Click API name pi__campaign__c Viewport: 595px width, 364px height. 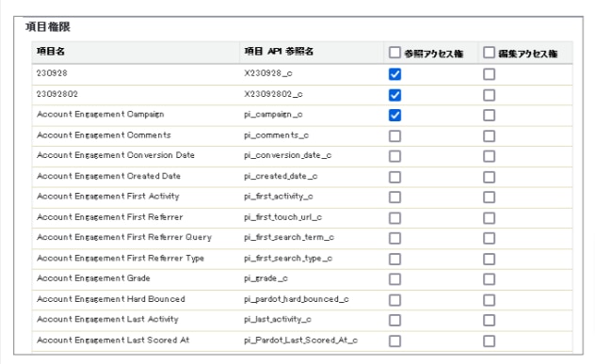pyautogui.click(x=273, y=115)
